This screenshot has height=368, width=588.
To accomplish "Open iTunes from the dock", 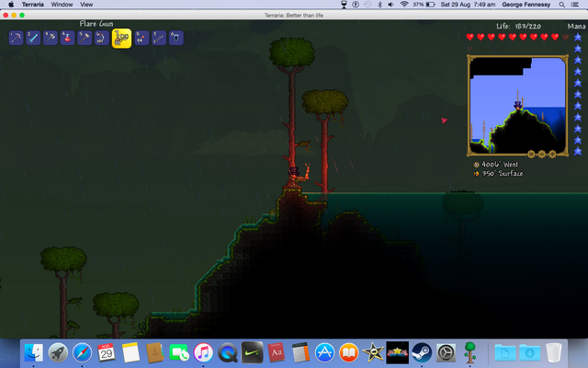I will pyautogui.click(x=203, y=353).
